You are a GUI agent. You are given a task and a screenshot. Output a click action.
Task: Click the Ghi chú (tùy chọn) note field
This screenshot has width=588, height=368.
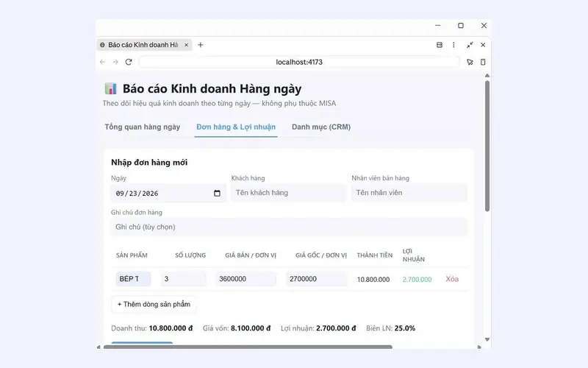(x=289, y=227)
